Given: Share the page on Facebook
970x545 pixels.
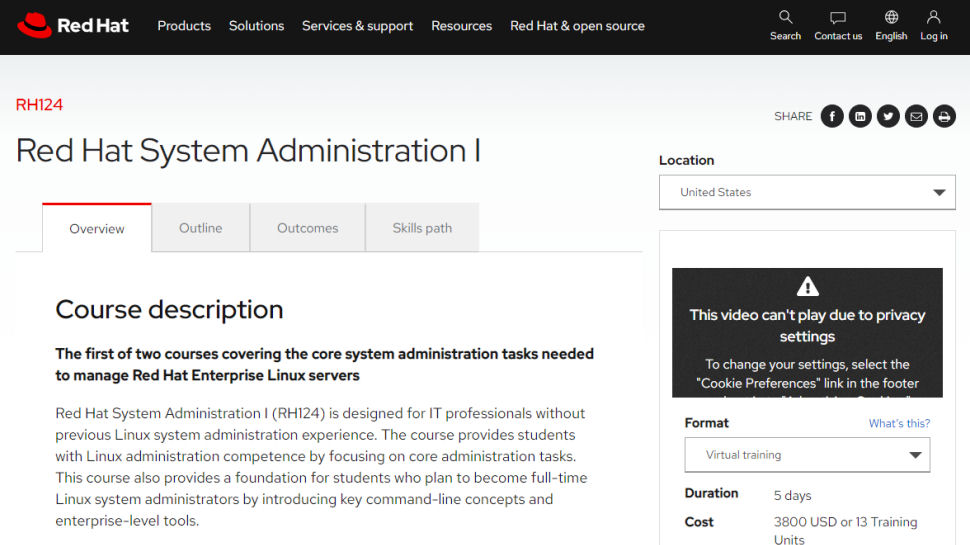Looking at the screenshot, I should pyautogui.click(x=832, y=116).
